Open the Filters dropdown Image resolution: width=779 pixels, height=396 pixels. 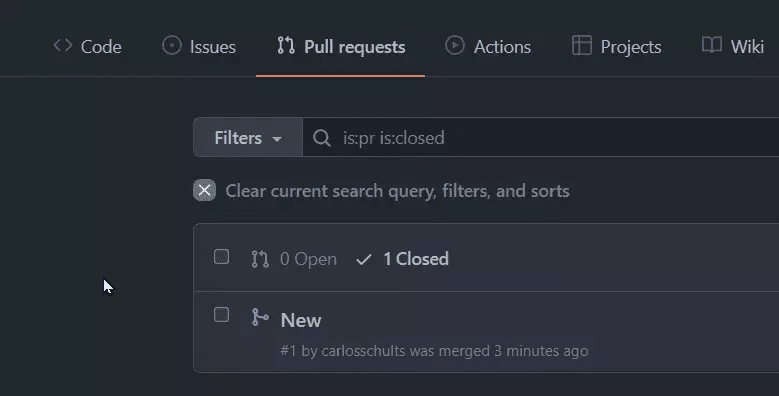[x=248, y=138]
